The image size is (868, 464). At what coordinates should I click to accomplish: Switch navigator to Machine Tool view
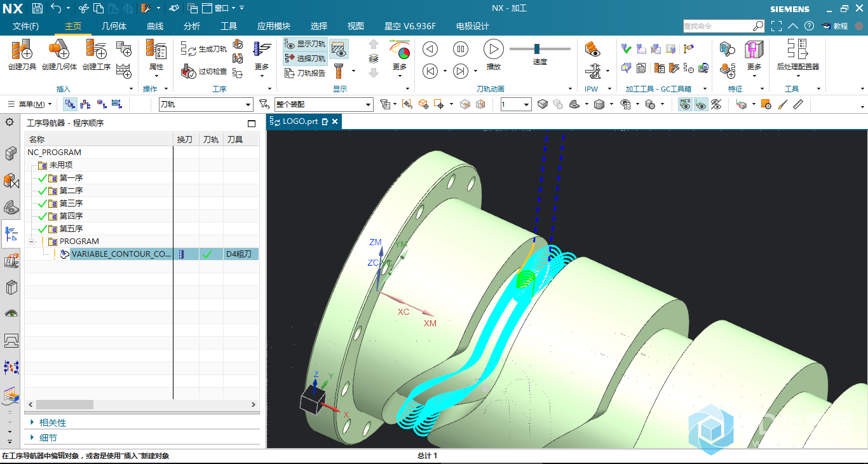[x=85, y=104]
